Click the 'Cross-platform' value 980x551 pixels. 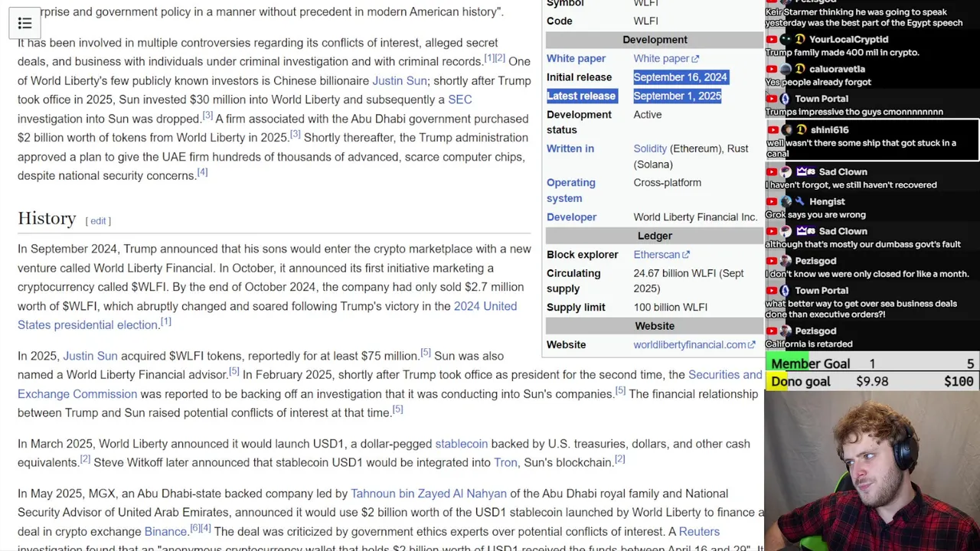[x=668, y=183]
